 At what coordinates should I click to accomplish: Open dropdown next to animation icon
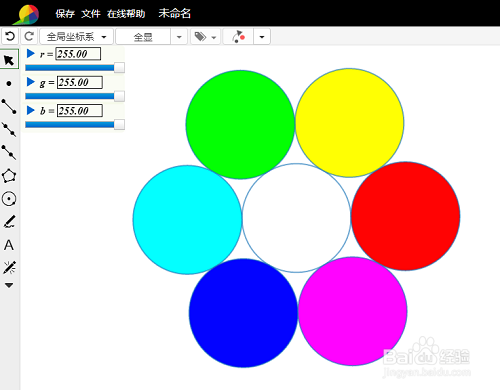pyautogui.click(x=262, y=37)
